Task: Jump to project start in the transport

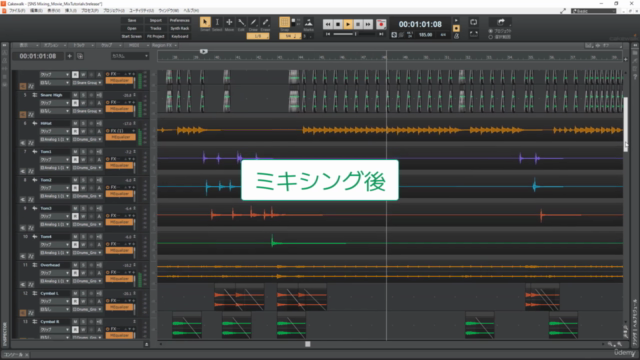Action: coord(328,34)
